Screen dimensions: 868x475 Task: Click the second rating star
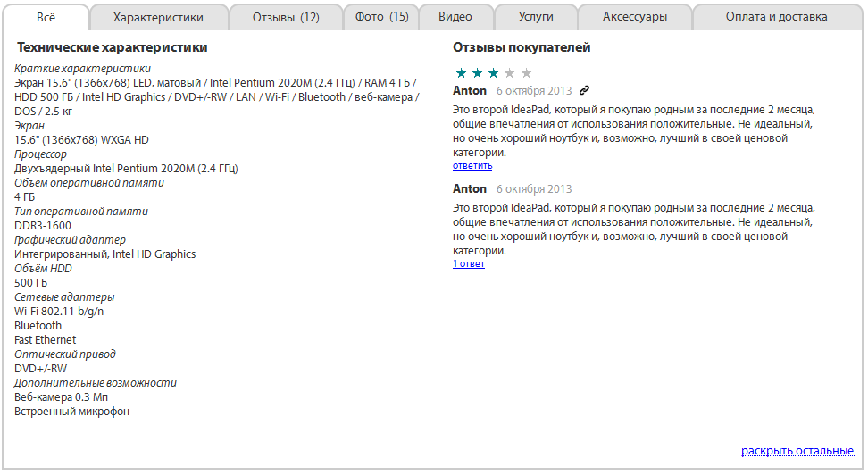click(x=477, y=73)
